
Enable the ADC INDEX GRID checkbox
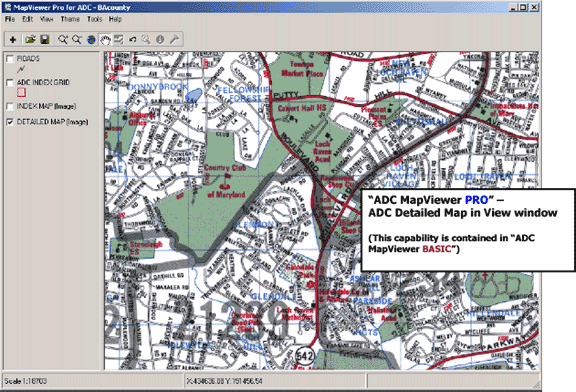[x=10, y=83]
